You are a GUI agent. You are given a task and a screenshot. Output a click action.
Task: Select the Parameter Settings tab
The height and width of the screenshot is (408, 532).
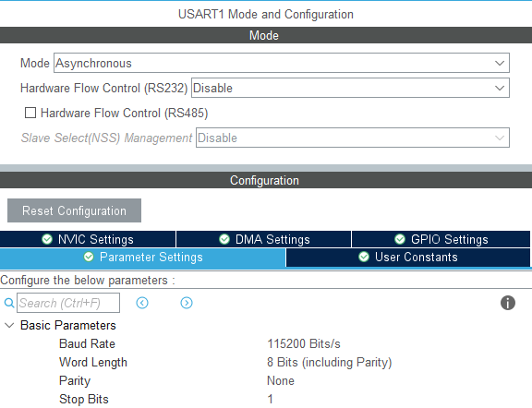tap(143, 258)
